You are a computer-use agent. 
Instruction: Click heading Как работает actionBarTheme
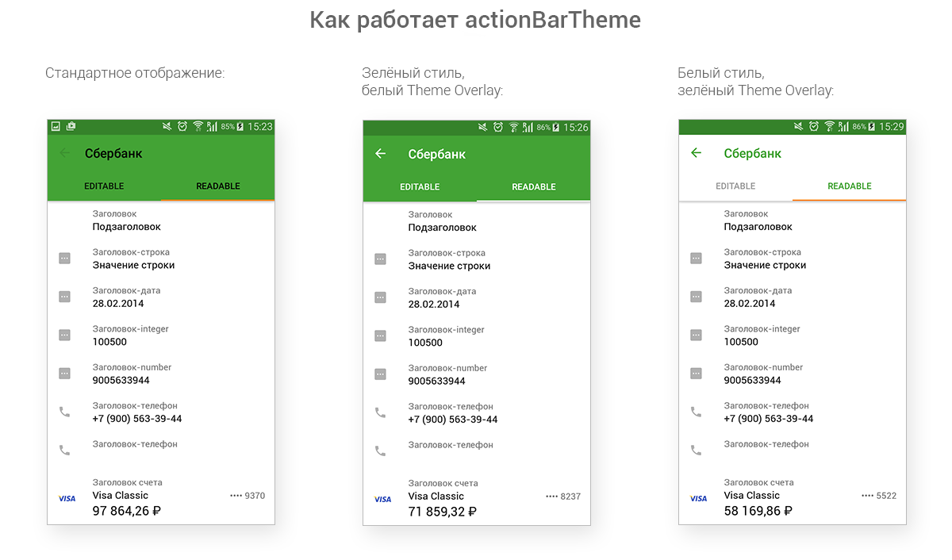(475, 20)
